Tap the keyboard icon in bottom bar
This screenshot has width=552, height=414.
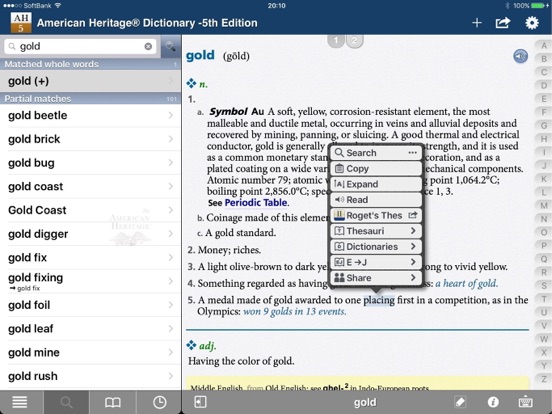click(x=525, y=402)
